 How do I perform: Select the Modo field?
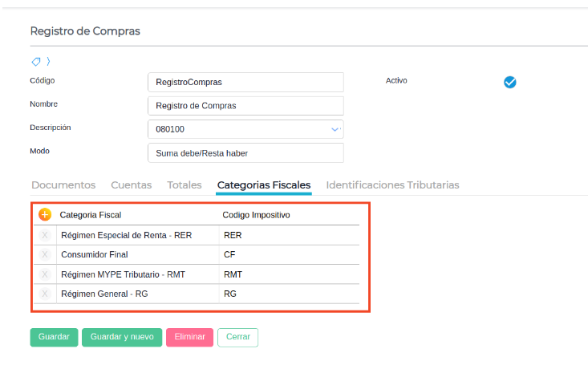click(245, 153)
